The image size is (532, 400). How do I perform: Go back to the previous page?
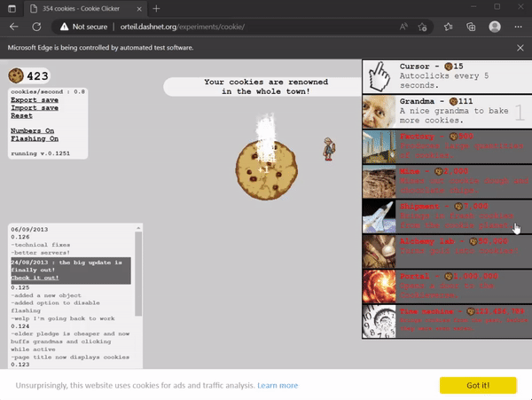(x=14, y=27)
